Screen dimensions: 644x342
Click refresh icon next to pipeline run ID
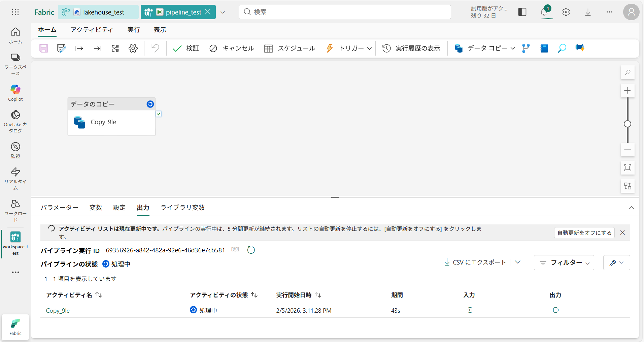click(251, 250)
